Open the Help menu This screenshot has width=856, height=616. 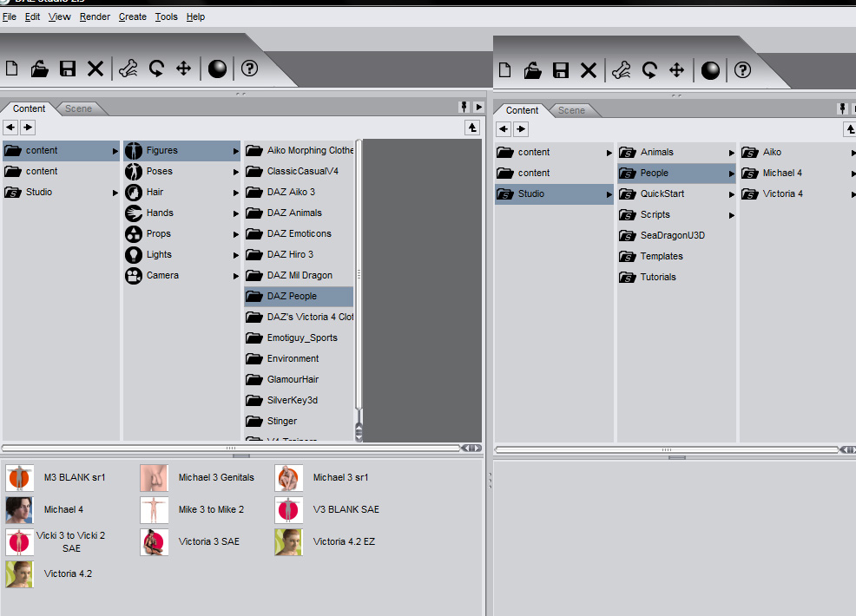coord(195,16)
